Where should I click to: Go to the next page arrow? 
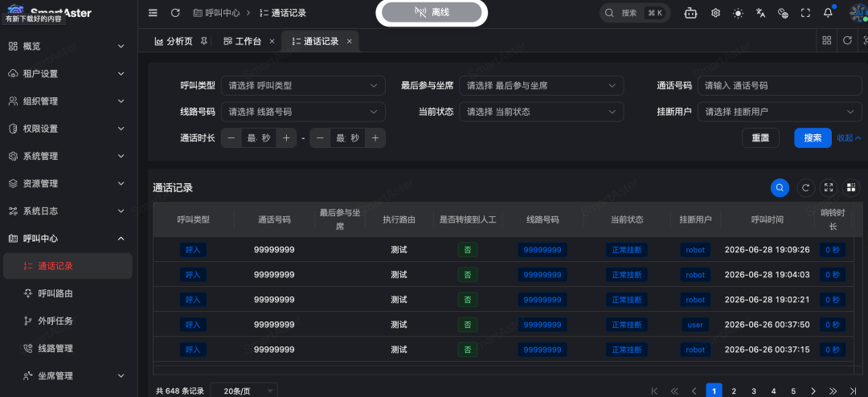[813, 391]
